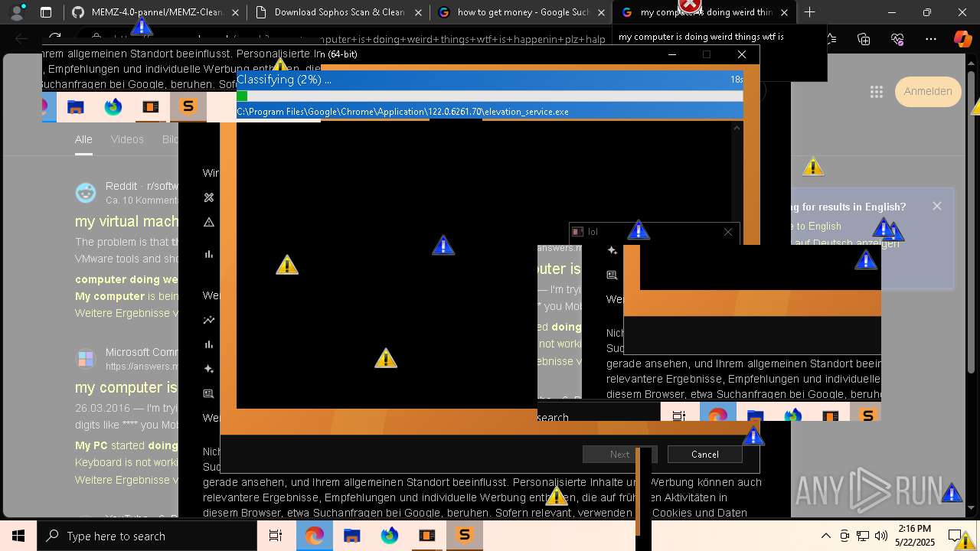Screen dimensions: 980x551
Task: Open the Copilot sidebar icon
Action: [962, 39]
